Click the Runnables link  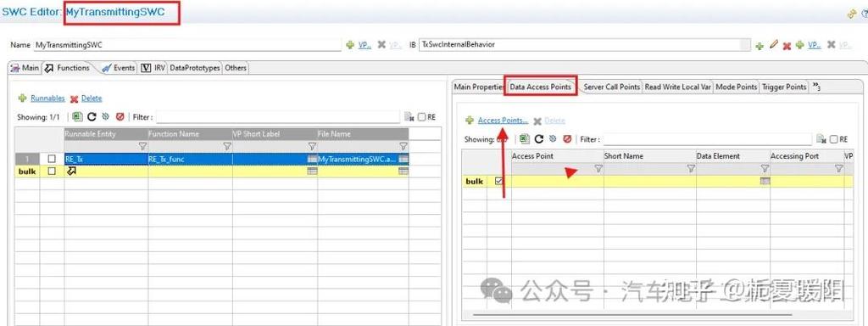point(47,98)
